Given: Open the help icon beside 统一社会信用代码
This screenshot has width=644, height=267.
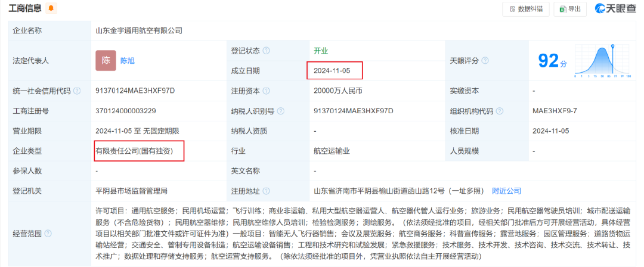Looking at the screenshot, I should pyautogui.click(x=76, y=91).
